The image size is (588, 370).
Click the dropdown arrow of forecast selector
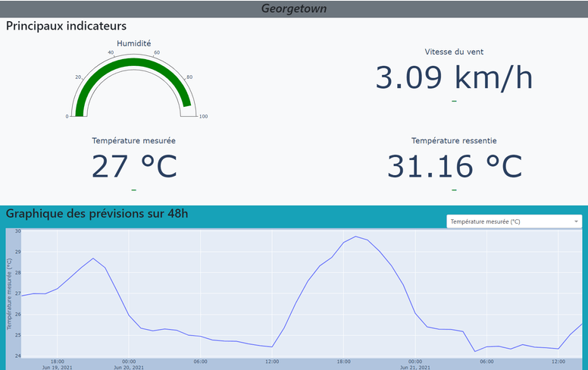tap(576, 221)
